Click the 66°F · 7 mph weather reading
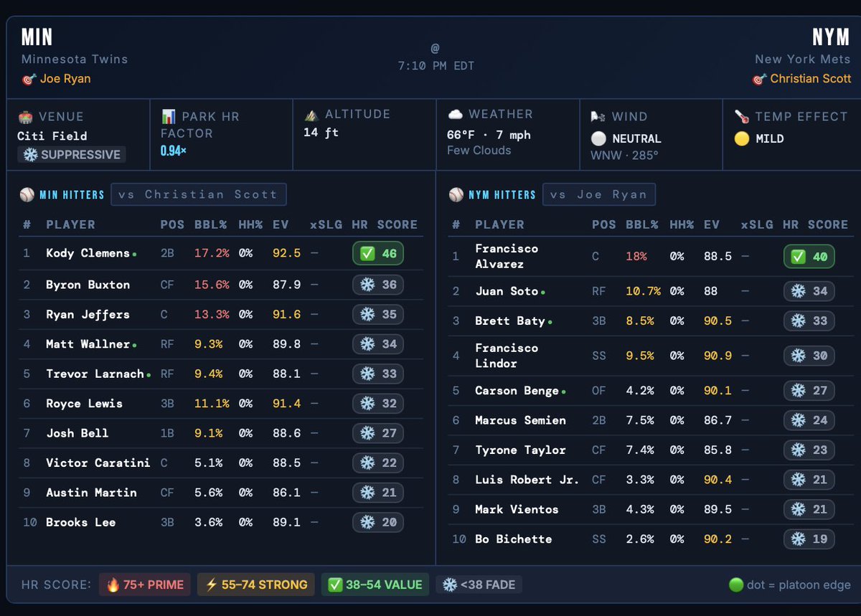This screenshot has width=861, height=616. pyautogui.click(x=489, y=136)
